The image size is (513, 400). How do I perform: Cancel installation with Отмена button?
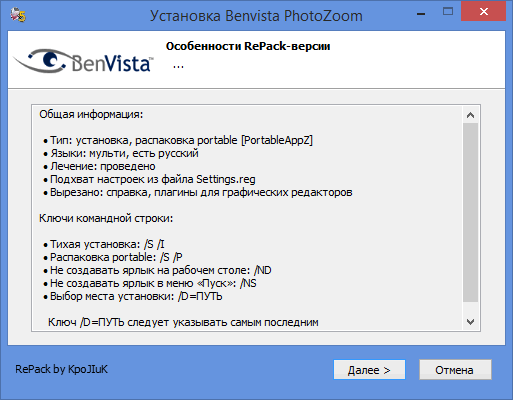coord(455,370)
